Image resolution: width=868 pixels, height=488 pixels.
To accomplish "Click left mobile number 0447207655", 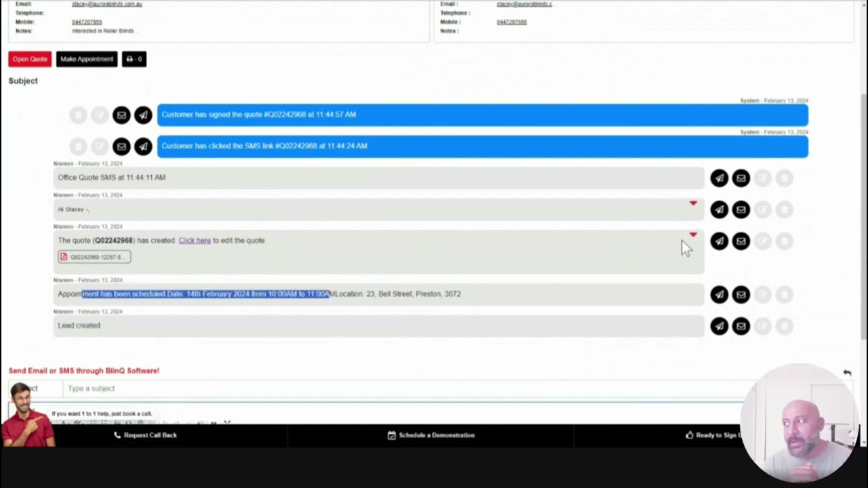I will pos(87,22).
